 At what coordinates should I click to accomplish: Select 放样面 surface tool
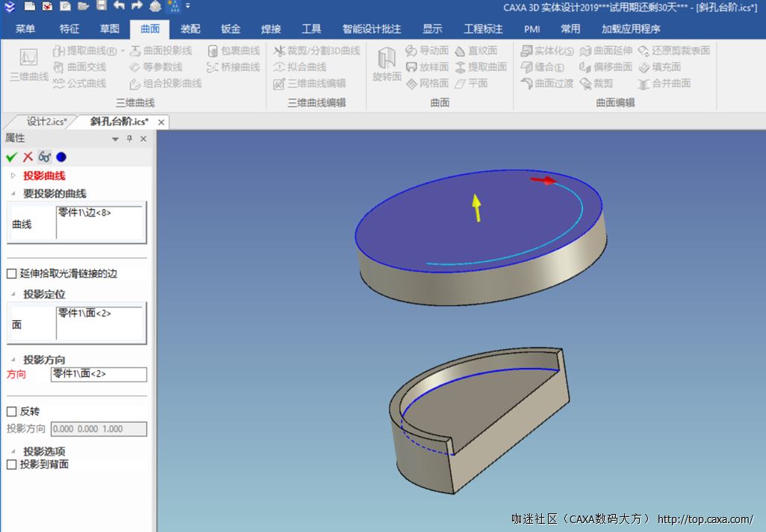[427, 67]
